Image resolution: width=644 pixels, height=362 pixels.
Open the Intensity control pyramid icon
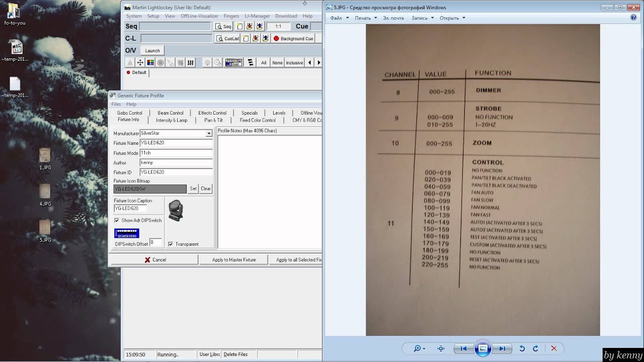coord(130,63)
